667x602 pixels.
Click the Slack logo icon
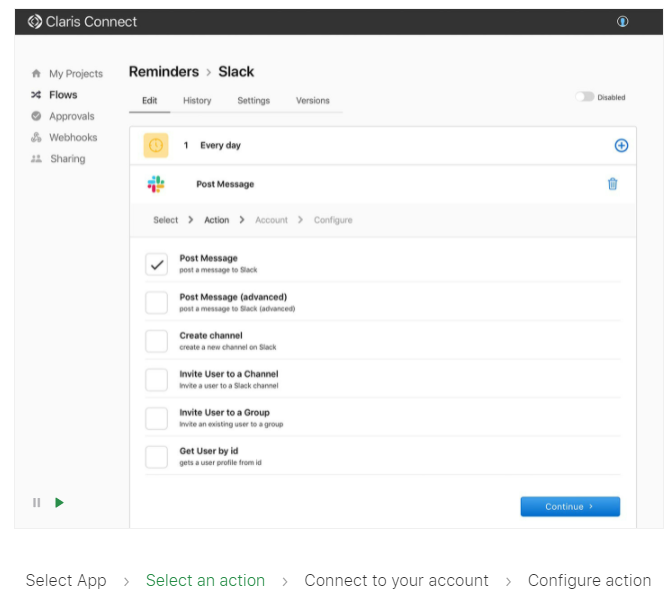coord(156,184)
